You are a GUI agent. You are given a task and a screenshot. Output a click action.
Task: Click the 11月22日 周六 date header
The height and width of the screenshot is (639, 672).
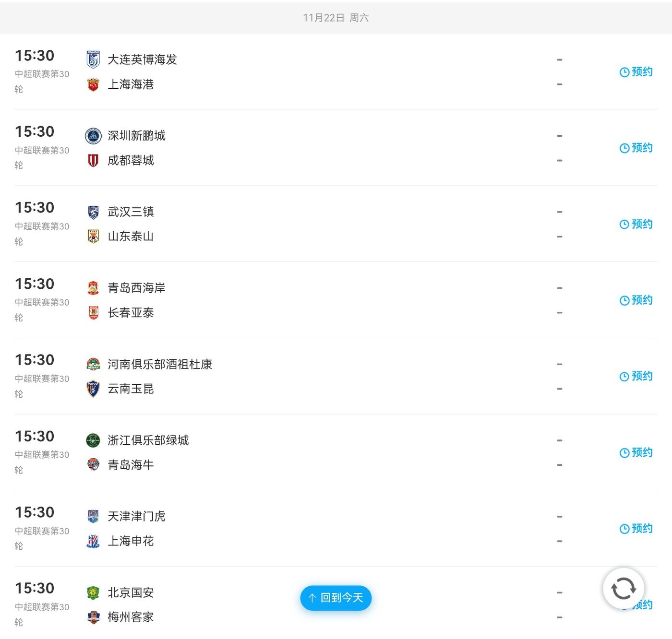pyautogui.click(x=336, y=18)
